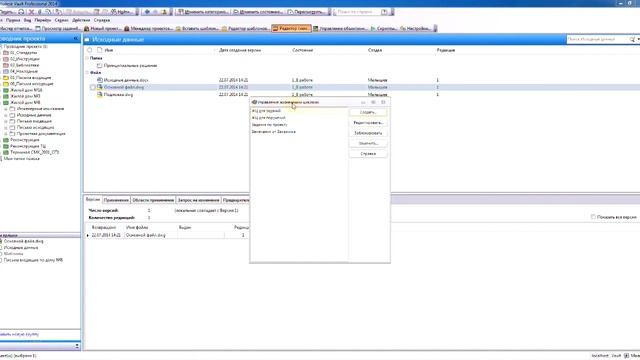
Task: Open Редактор шаблонов toolbar item
Action: 245,29
